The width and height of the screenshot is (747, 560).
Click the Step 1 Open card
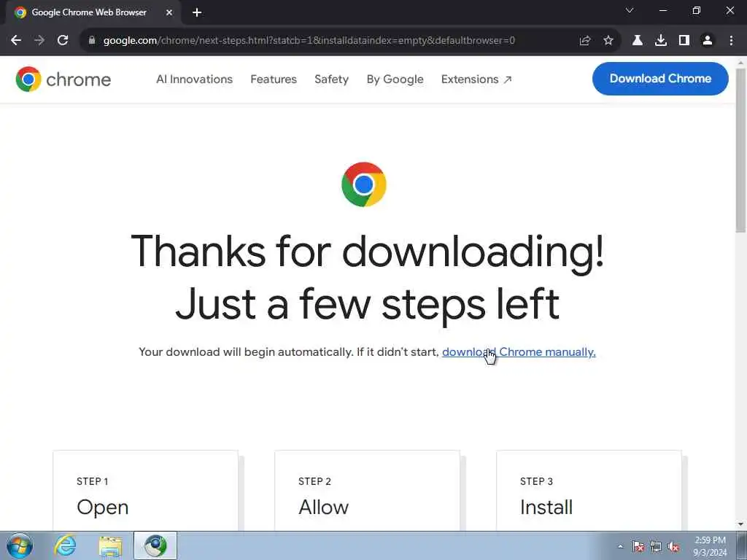(x=145, y=491)
